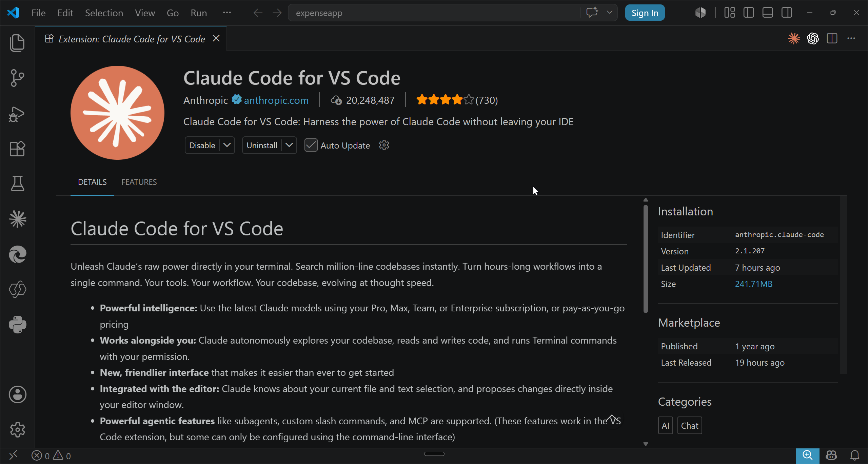Toggle the Auto Update checkbox
868x464 pixels.
coord(311,145)
